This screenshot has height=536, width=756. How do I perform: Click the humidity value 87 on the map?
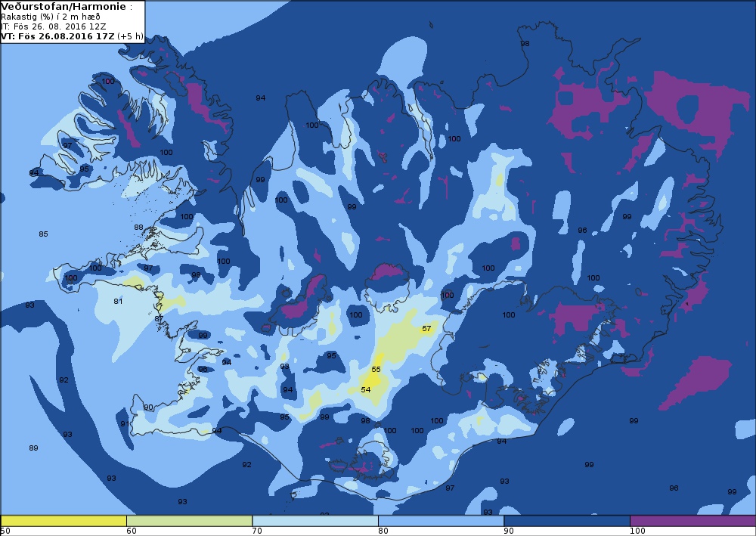[159, 319]
